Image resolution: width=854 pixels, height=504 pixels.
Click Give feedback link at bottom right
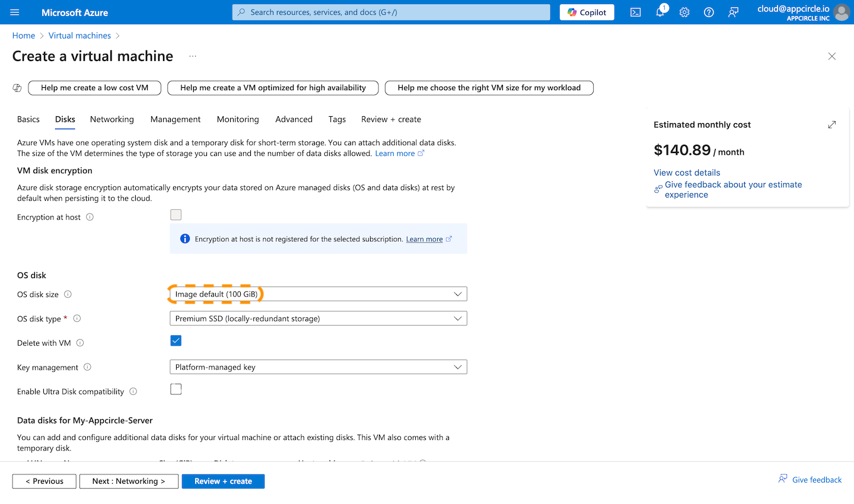(x=817, y=480)
